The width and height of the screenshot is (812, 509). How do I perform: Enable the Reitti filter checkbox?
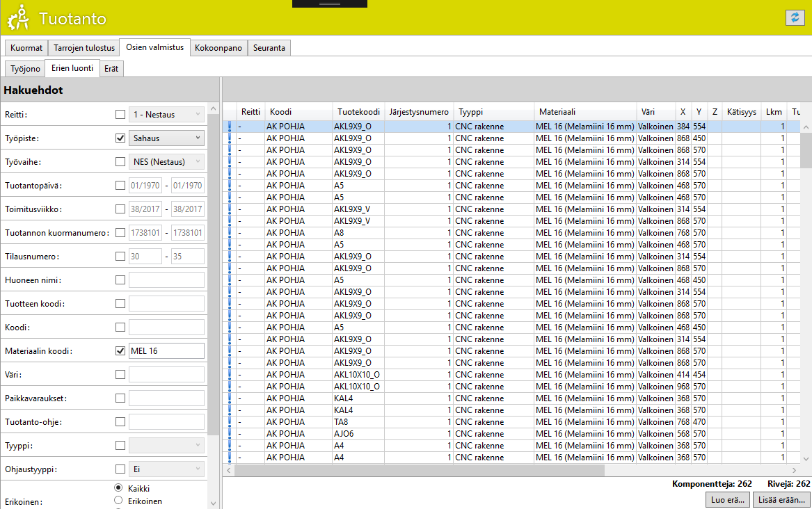point(120,114)
